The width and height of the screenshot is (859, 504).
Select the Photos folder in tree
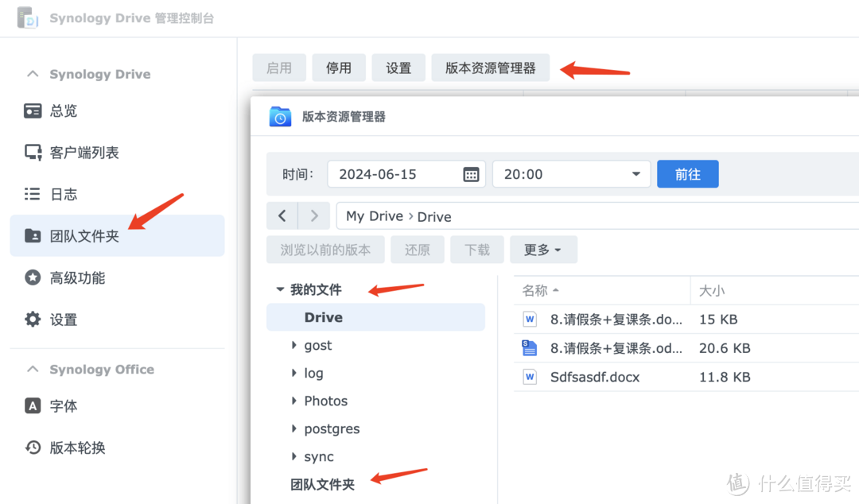click(326, 401)
